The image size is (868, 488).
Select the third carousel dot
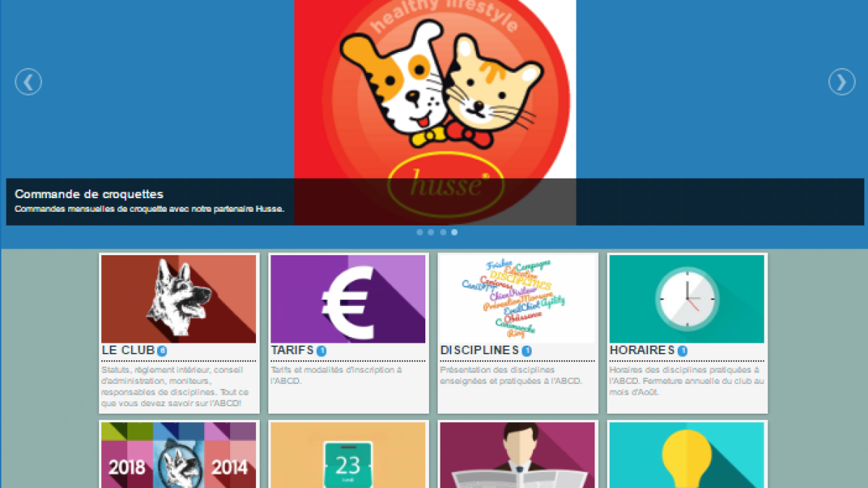(x=443, y=232)
